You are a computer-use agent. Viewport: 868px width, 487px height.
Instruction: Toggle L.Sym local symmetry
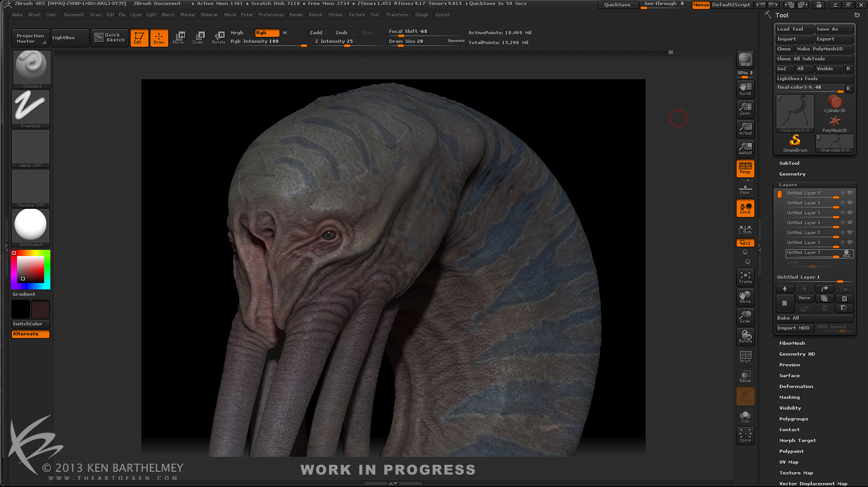(745, 229)
